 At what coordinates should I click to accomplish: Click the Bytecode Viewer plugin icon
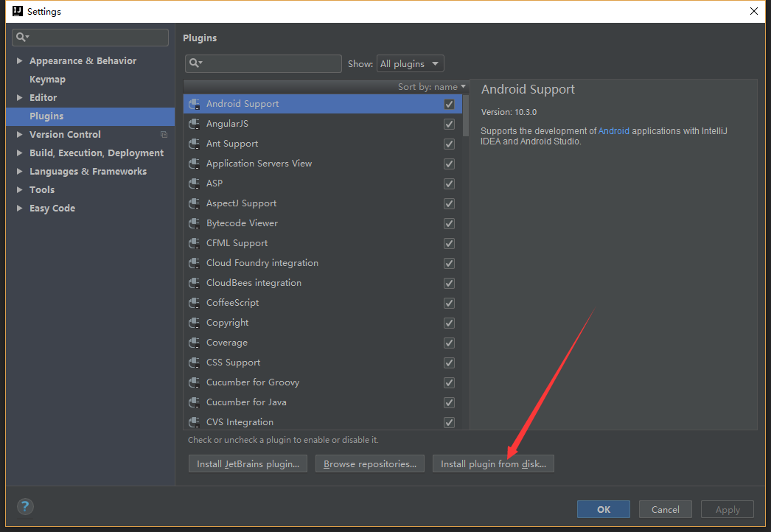coord(195,223)
